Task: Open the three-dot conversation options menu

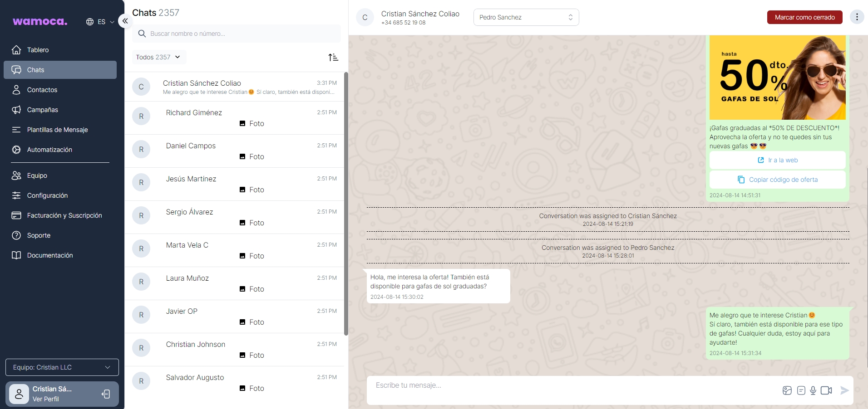Action: 857,17
